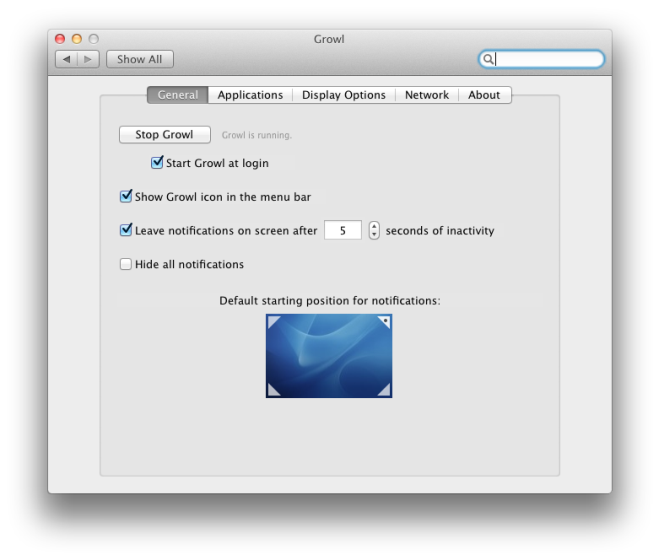This screenshot has height=560, width=660.
Task: Select bottom-left corner notification position
Action: [274, 390]
